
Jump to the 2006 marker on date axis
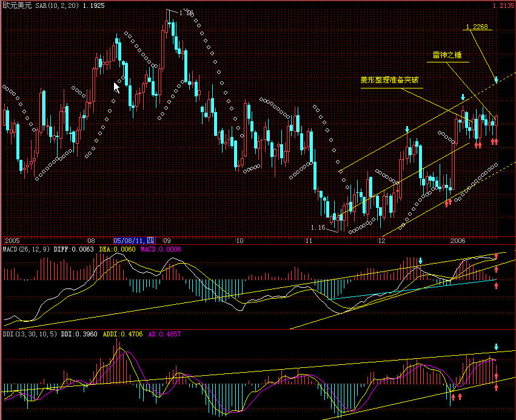pyautogui.click(x=458, y=241)
